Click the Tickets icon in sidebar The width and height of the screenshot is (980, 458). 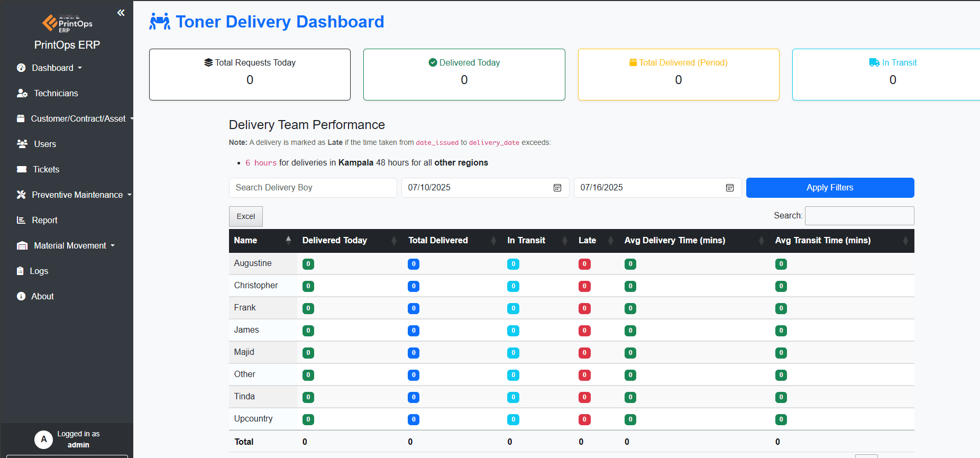click(22, 169)
